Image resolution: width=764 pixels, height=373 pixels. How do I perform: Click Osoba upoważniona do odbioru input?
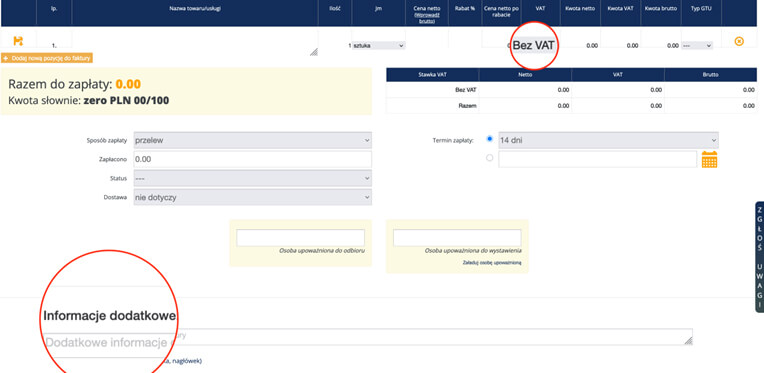301,238
